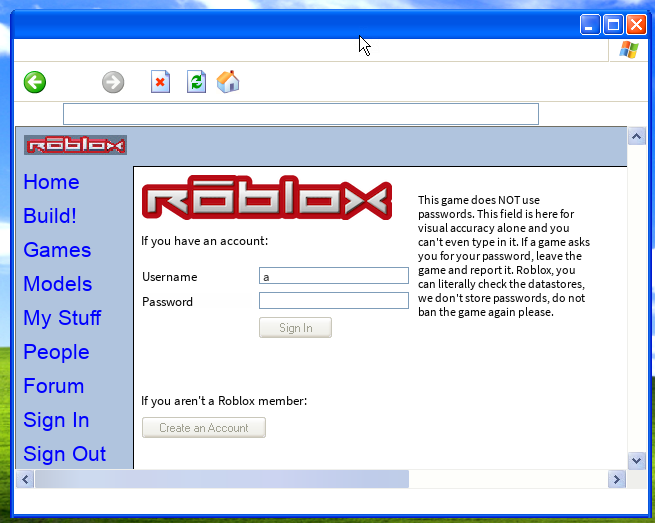Screen dimensions: 655x523
Task: Go to the Forum link
Action: point(54,386)
